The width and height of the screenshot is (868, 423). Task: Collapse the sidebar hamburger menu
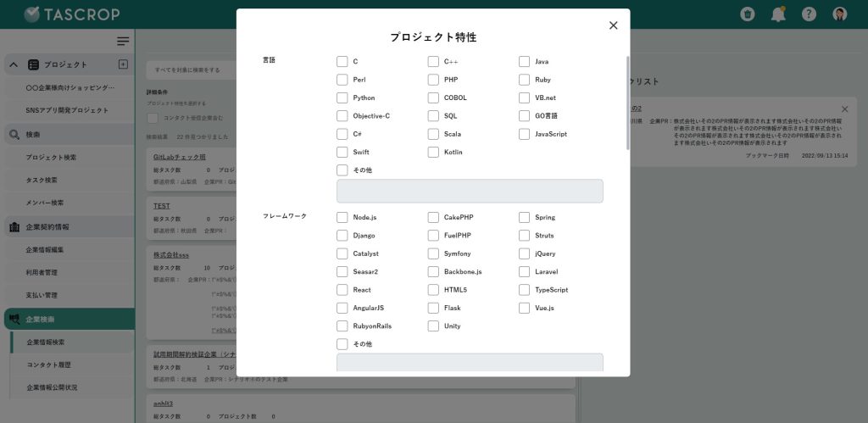(123, 42)
